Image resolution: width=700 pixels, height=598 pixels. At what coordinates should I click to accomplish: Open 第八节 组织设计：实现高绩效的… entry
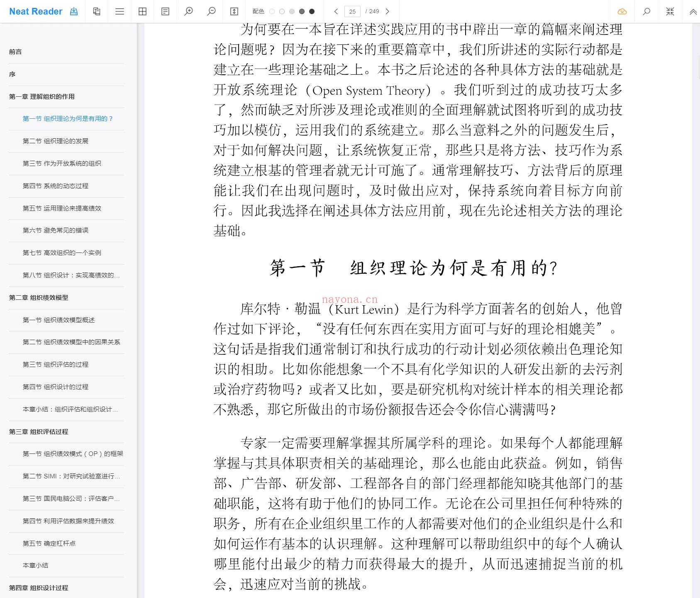(x=71, y=275)
